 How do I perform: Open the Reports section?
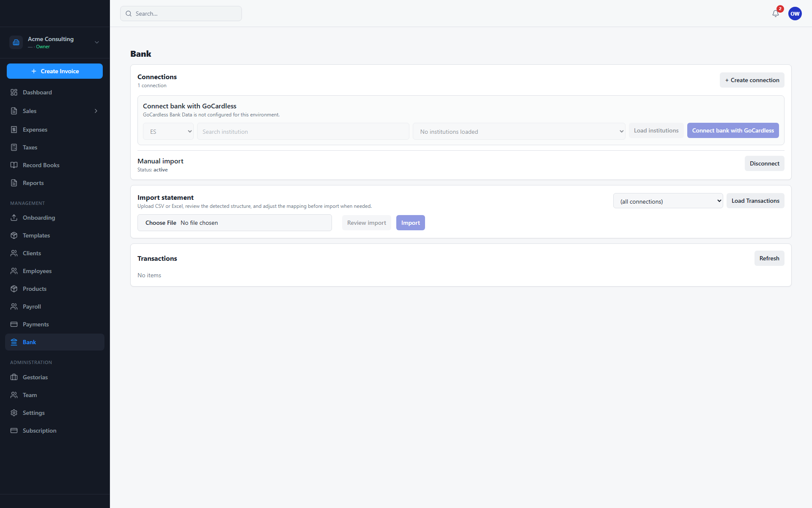pos(55,183)
